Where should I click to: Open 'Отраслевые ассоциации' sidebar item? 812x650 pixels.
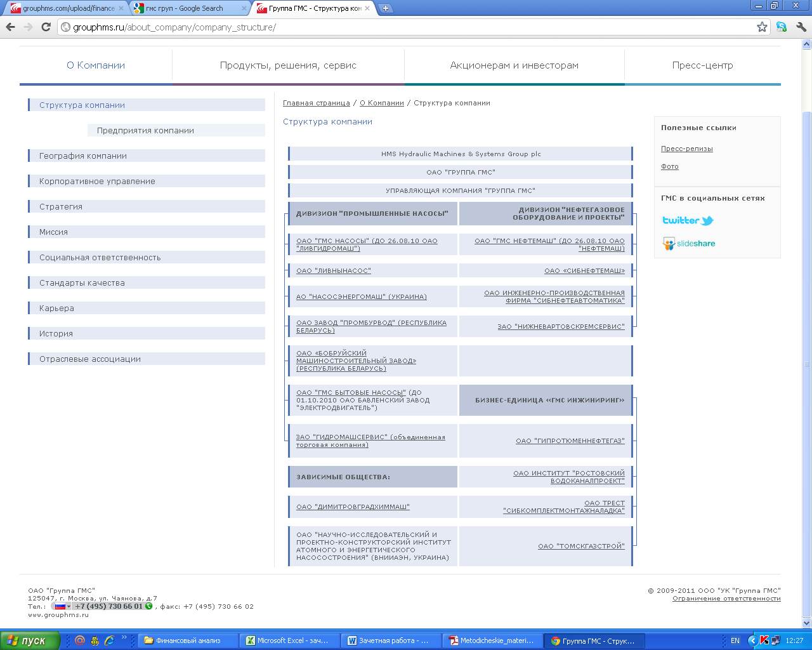click(147, 359)
